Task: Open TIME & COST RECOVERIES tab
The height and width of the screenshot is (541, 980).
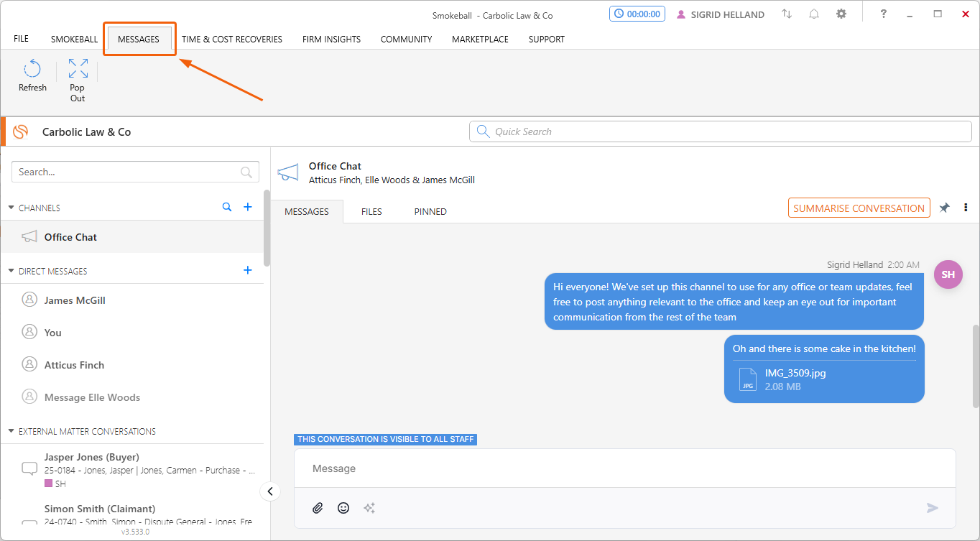Action: [x=232, y=40]
